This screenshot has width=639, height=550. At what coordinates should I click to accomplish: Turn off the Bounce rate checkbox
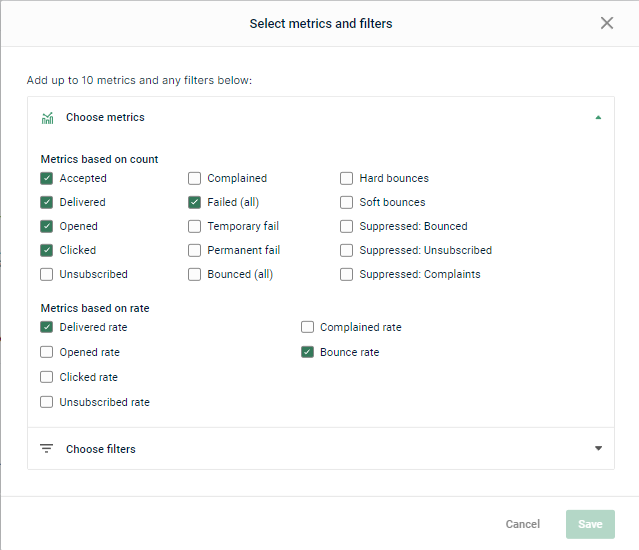(x=308, y=353)
